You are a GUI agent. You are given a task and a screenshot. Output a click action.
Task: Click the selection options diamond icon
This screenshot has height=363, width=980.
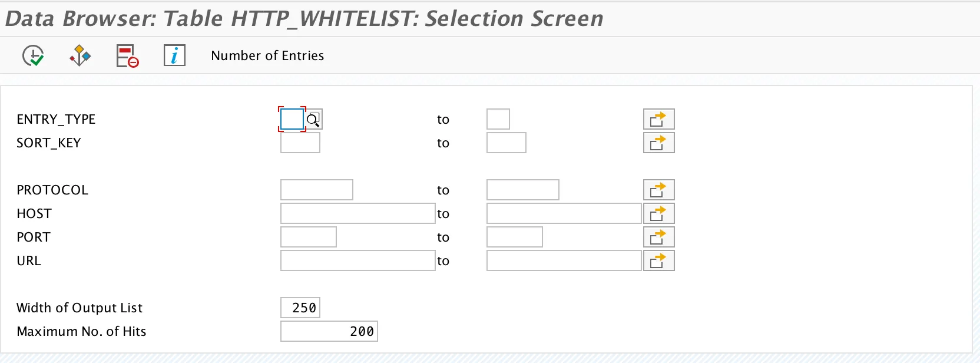coord(80,56)
